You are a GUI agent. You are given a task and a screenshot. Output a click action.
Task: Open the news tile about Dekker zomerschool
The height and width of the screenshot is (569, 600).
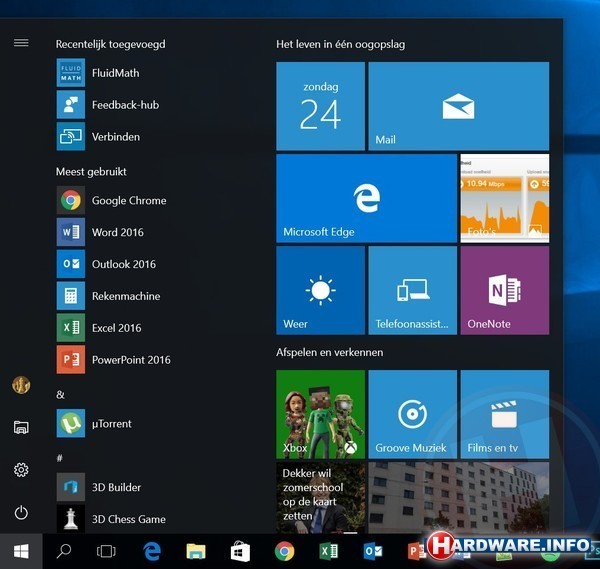click(x=320, y=497)
